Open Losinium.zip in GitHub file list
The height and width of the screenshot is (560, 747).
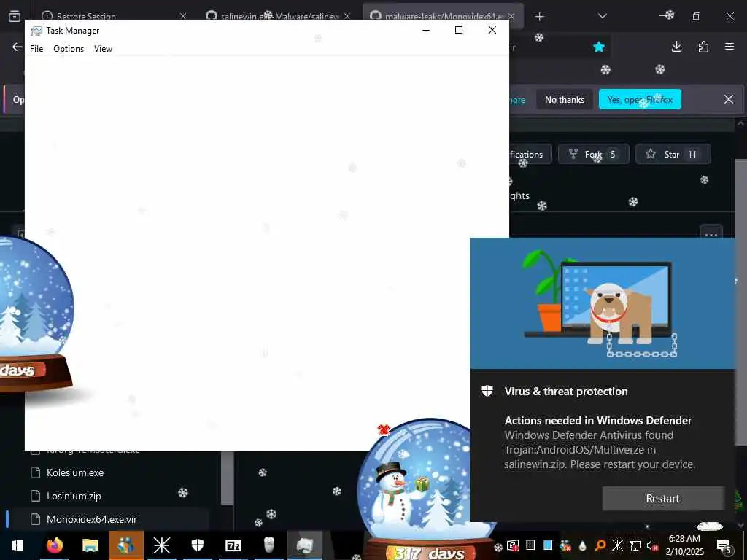pos(74,496)
